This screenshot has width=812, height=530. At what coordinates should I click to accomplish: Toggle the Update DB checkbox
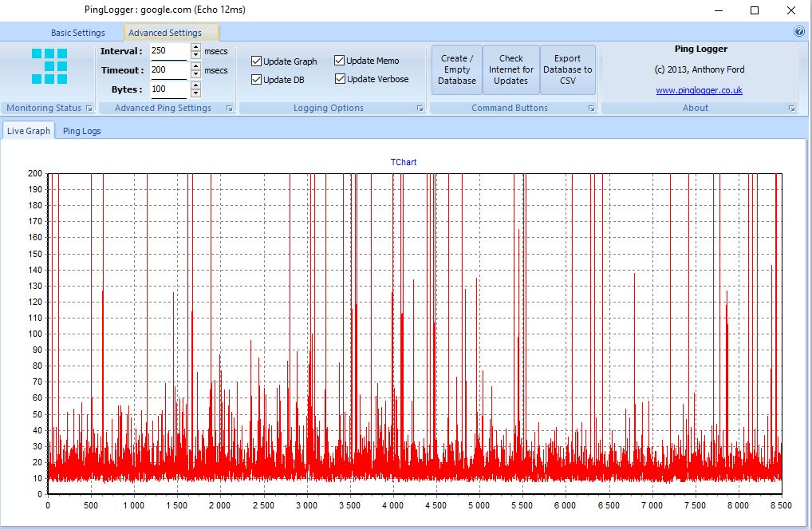257,80
